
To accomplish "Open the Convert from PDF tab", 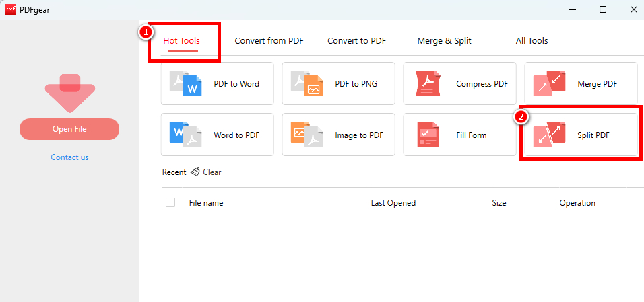I will coord(269,40).
